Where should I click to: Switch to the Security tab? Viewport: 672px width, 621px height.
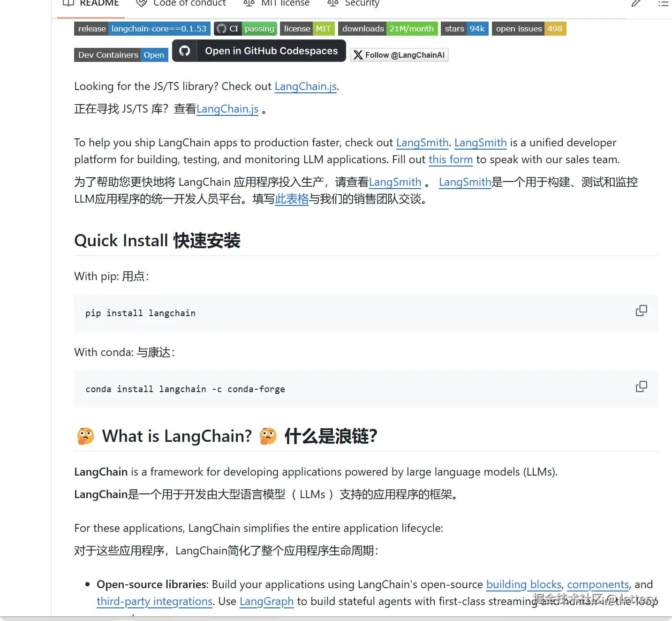click(354, 3)
